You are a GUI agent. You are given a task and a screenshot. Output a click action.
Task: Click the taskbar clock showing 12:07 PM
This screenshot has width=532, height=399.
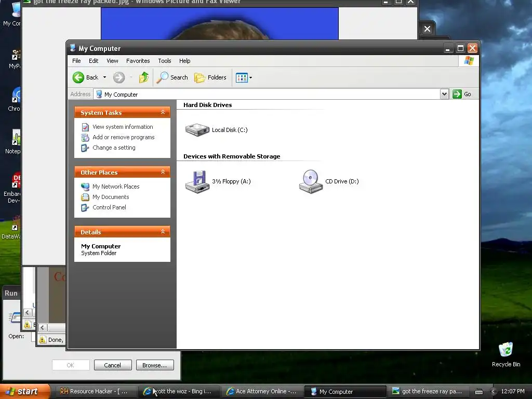513,391
